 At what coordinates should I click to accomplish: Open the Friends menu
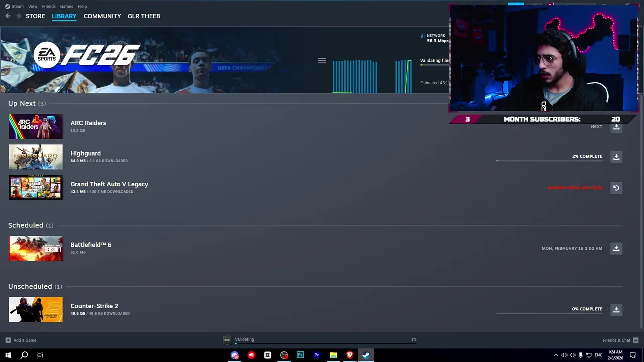click(x=49, y=6)
